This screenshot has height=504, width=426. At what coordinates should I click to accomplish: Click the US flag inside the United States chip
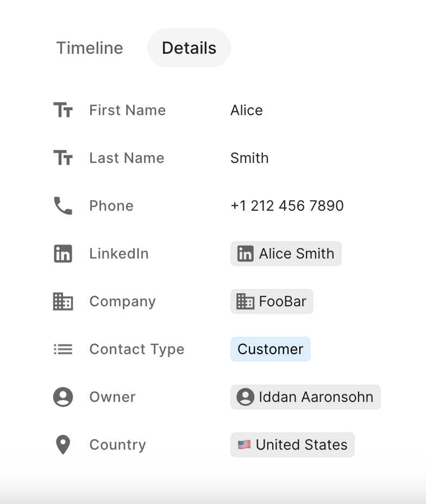point(244,445)
